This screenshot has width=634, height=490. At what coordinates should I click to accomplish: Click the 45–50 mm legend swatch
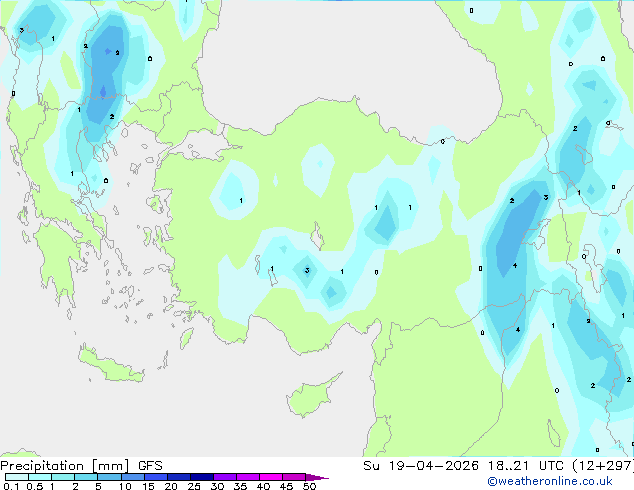[294, 477]
